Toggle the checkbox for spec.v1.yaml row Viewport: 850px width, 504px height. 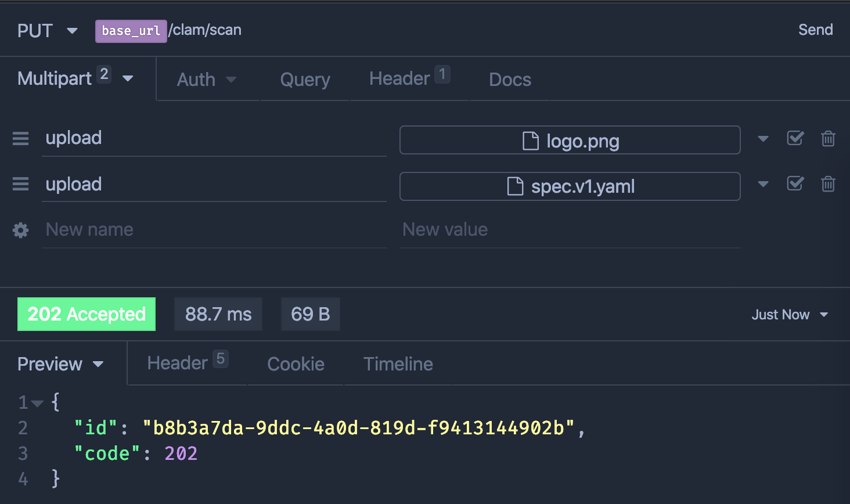pyautogui.click(x=795, y=183)
